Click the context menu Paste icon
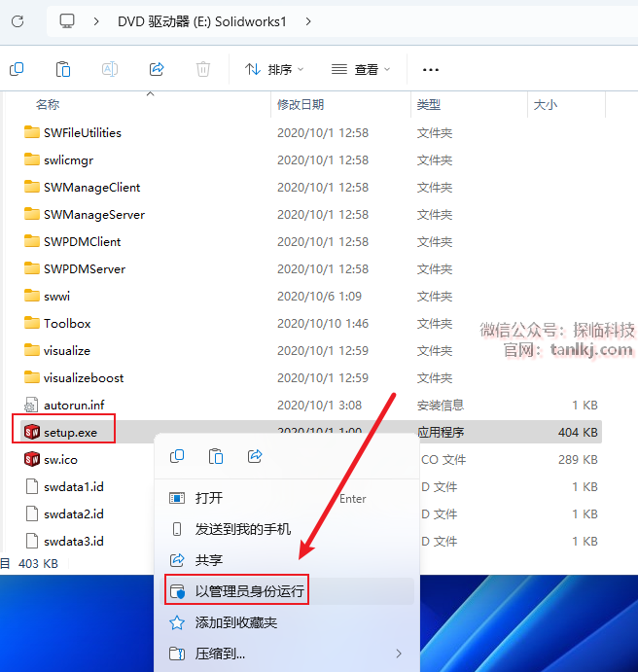This screenshot has height=672, width=638. coord(216,456)
